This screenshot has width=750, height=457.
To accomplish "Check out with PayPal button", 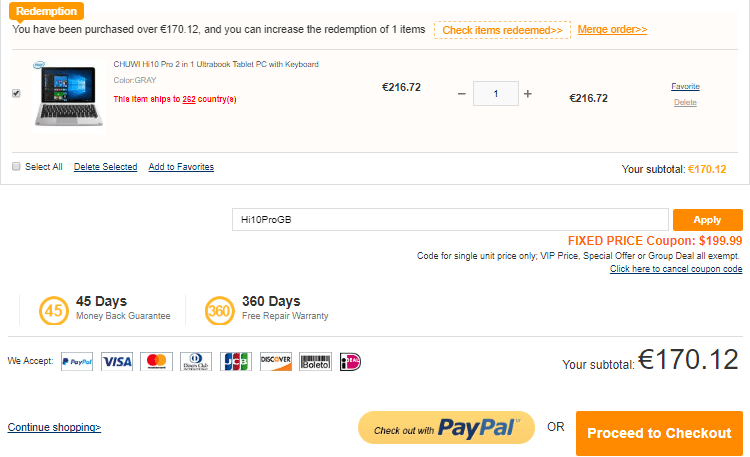I will pos(446,428).
